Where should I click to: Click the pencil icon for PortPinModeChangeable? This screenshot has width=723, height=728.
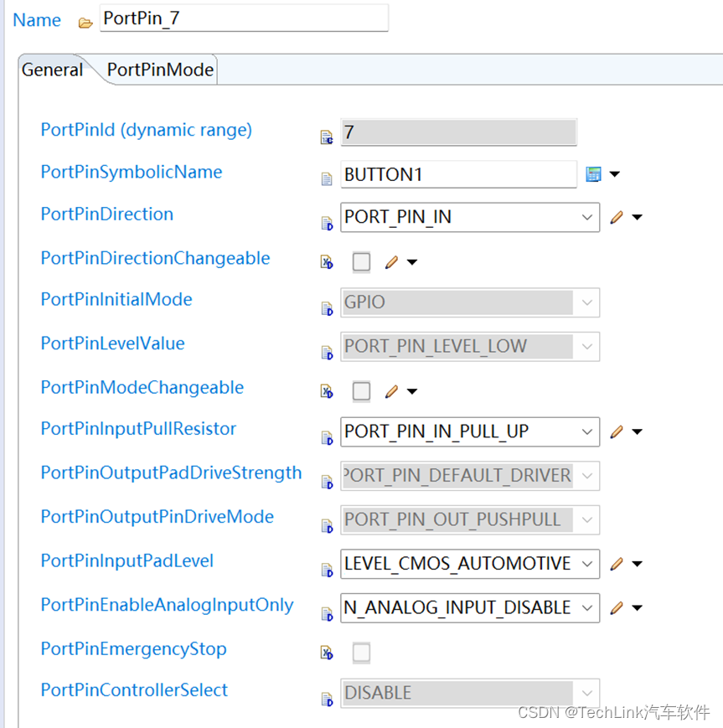[x=391, y=391]
